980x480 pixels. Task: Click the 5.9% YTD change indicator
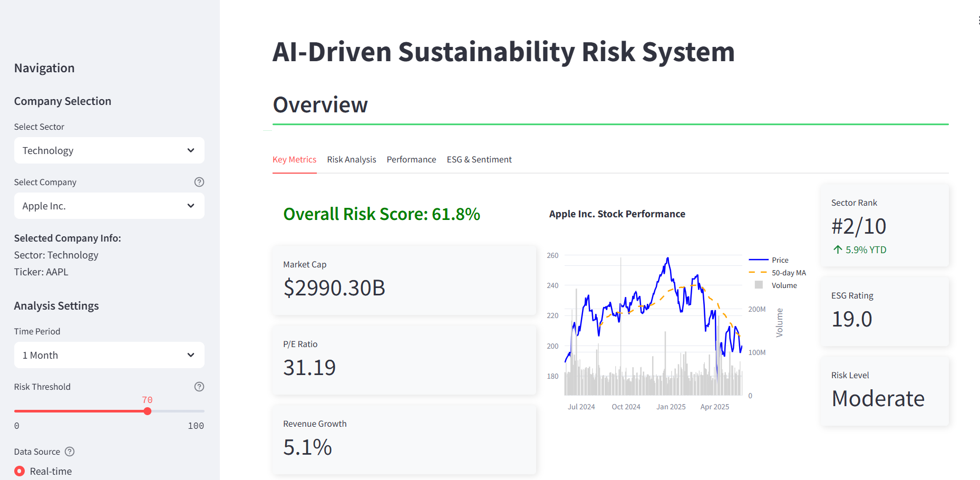click(859, 250)
